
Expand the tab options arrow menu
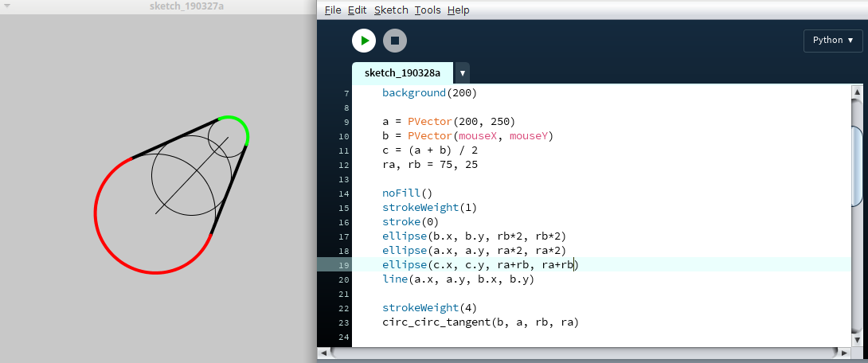(x=462, y=72)
